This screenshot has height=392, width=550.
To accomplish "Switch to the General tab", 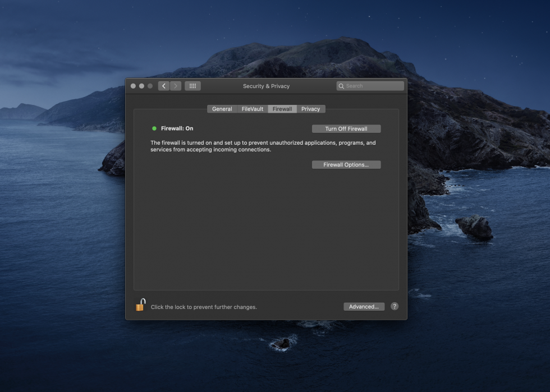I will tap(222, 109).
